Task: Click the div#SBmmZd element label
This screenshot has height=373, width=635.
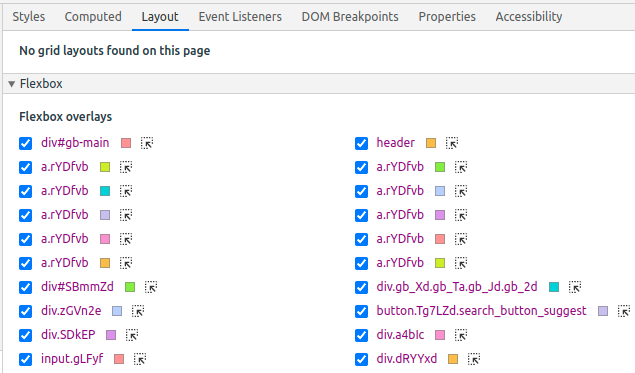Action: [x=77, y=287]
